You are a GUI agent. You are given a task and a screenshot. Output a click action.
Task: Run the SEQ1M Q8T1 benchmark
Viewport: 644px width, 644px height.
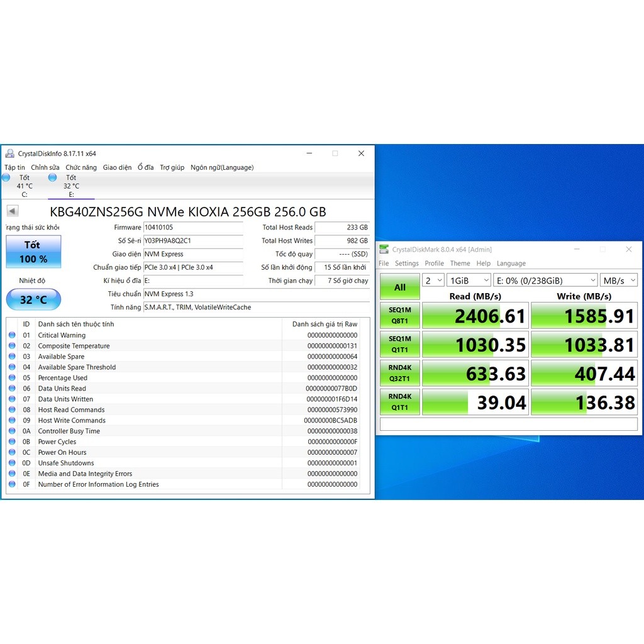pos(399,316)
